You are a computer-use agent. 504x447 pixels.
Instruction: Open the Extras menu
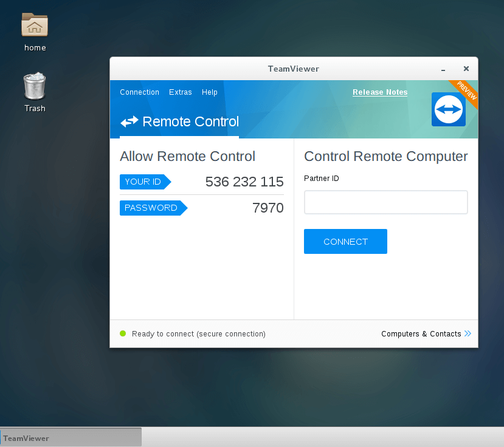click(181, 92)
